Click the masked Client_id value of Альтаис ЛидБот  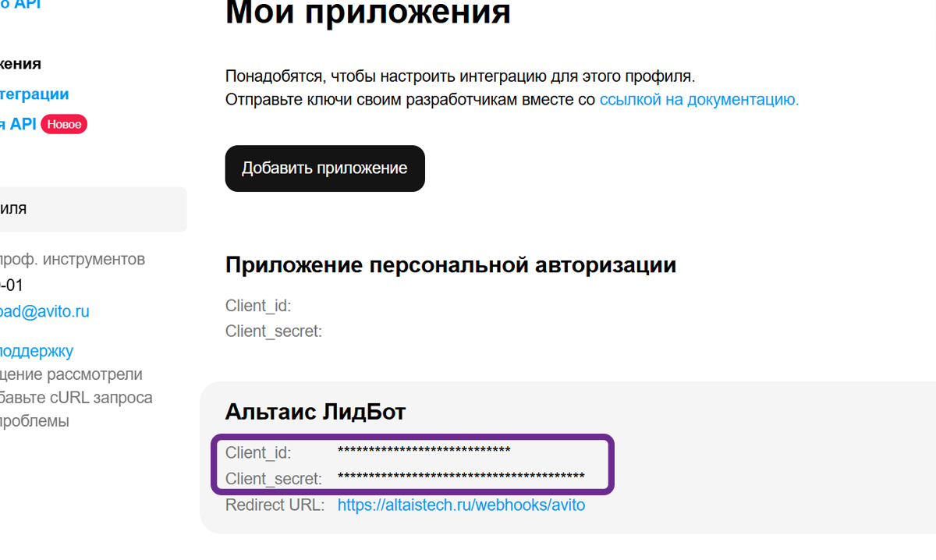coord(425,452)
